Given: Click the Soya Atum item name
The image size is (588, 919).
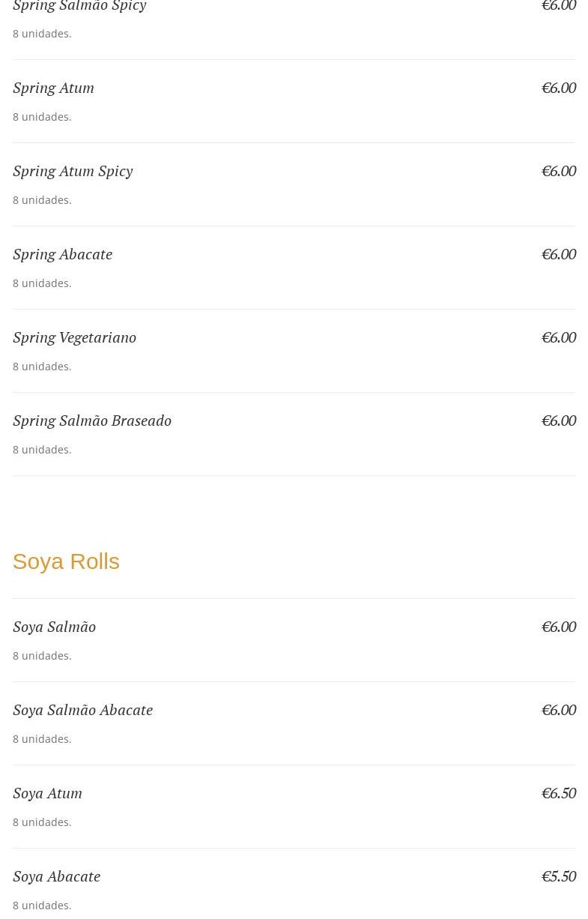Looking at the screenshot, I should 47,793.
